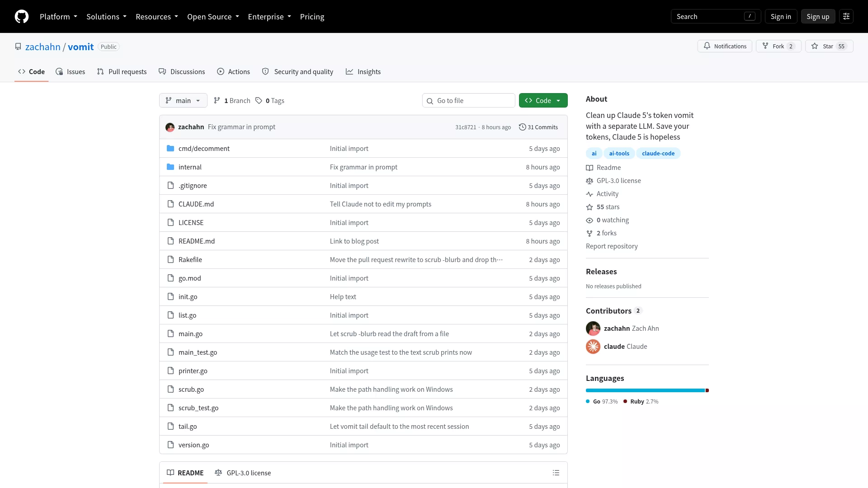868x488 pixels.
Task: Click the Sign up button
Action: [x=818, y=17]
